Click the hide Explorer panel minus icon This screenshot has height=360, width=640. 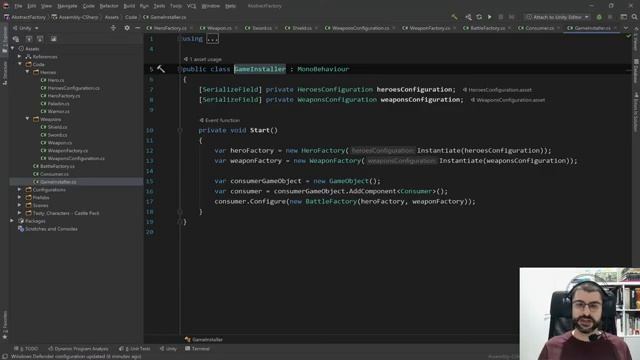tap(138, 28)
